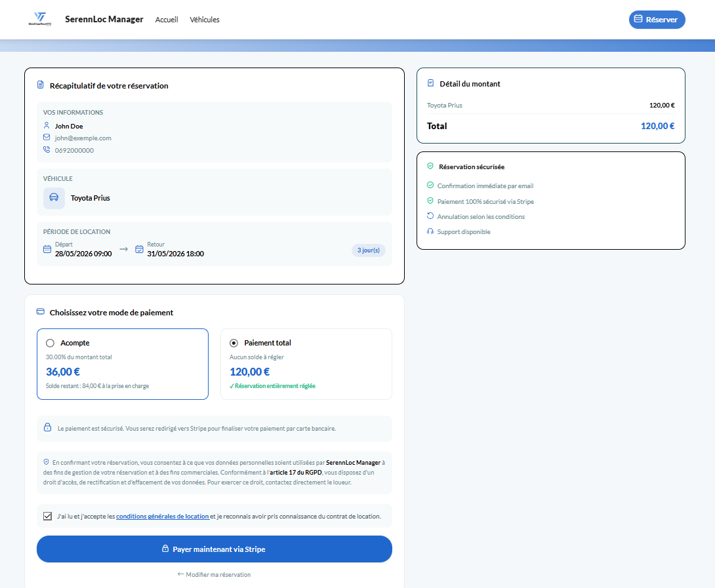Screen dimensions: 715x588
Task: Click the return date 31/05/2026 18:00
Action: [x=176, y=254]
